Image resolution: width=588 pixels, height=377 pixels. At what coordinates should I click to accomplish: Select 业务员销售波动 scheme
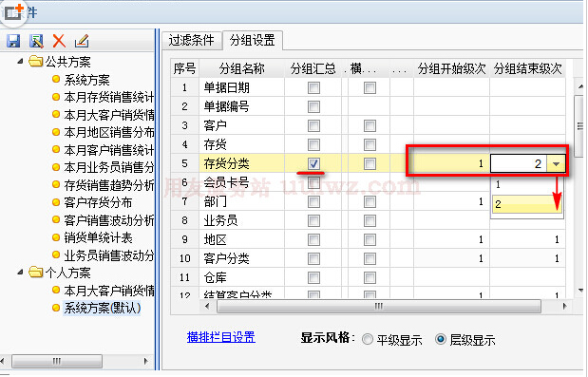tap(108, 255)
